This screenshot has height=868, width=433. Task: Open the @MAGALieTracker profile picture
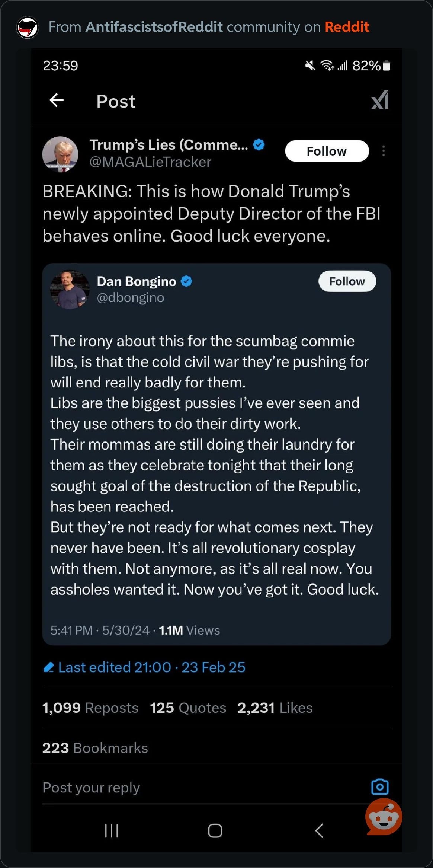(60, 154)
